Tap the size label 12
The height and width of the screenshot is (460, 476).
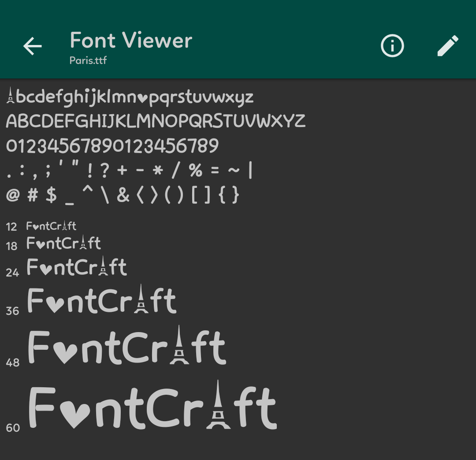(x=11, y=227)
